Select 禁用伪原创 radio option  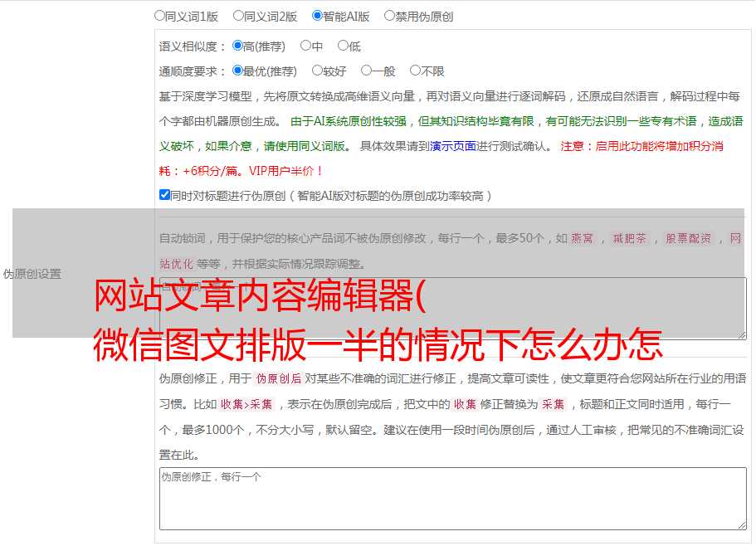[x=389, y=16]
